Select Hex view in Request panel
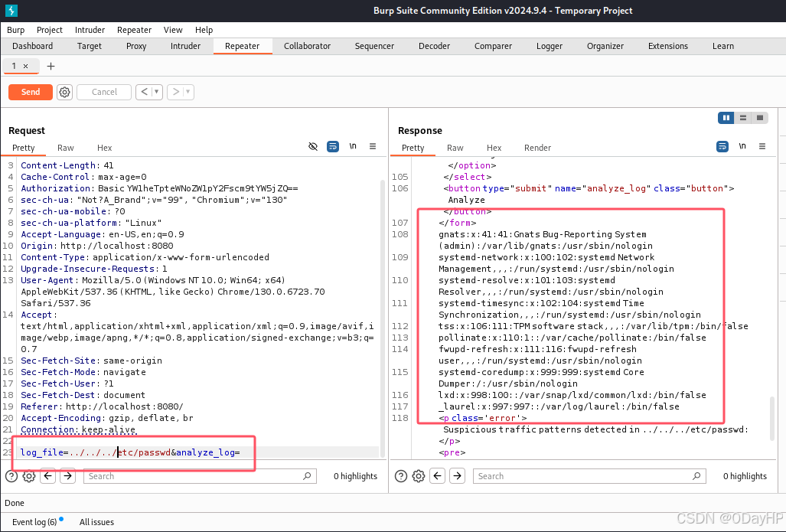786x532 pixels. tap(104, 148)
